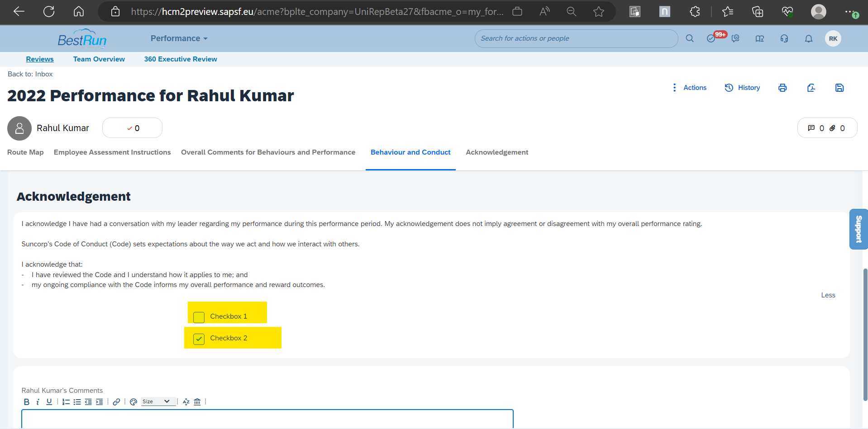The image size is (868, 429).
Task: Click the page vertical scrollbar
Action: click(x=865, y=335)
